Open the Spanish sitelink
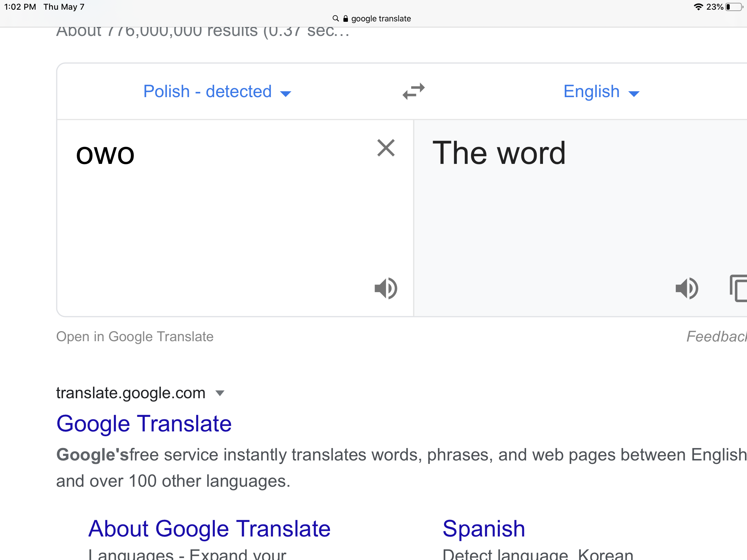This screenshot has height=560, width=747. coord(483,529)
